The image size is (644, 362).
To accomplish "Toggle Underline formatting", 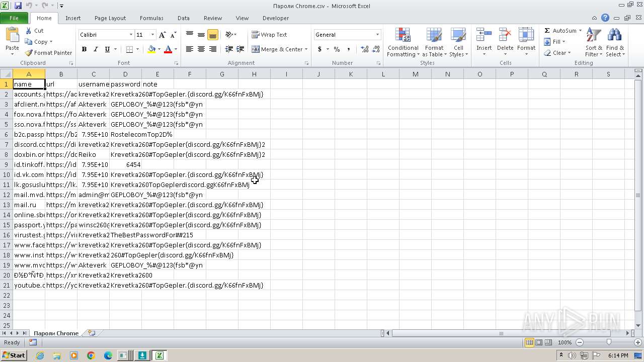I will [107, 49].
